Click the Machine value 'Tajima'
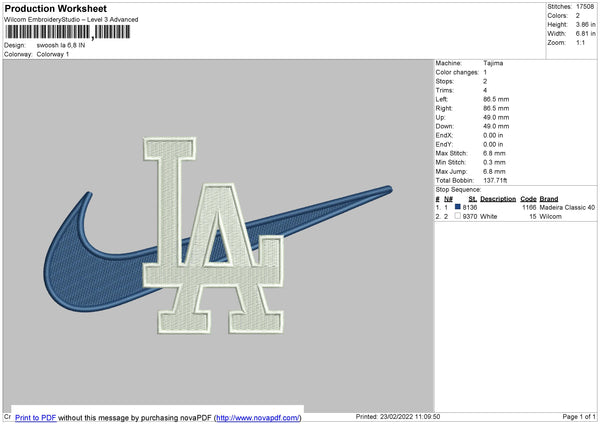The height and width of the screenshot is (424, 600). point(493,63)
